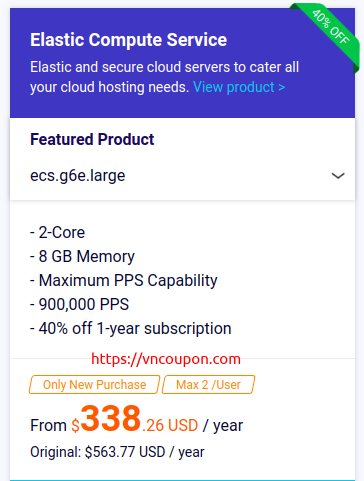This screenshot has width=364, height=481.
Task: Click the 900,000 PPS spec line
Action: coord(79,305)
